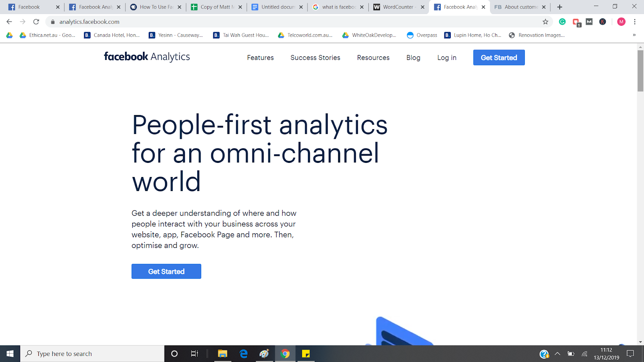
Task: Open the Google Drive bookmark icon
Action: click(x=9, y=35)
